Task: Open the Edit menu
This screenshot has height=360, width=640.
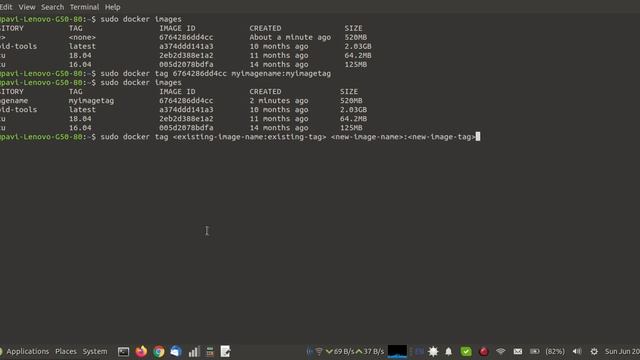Action: coord(6,7)
